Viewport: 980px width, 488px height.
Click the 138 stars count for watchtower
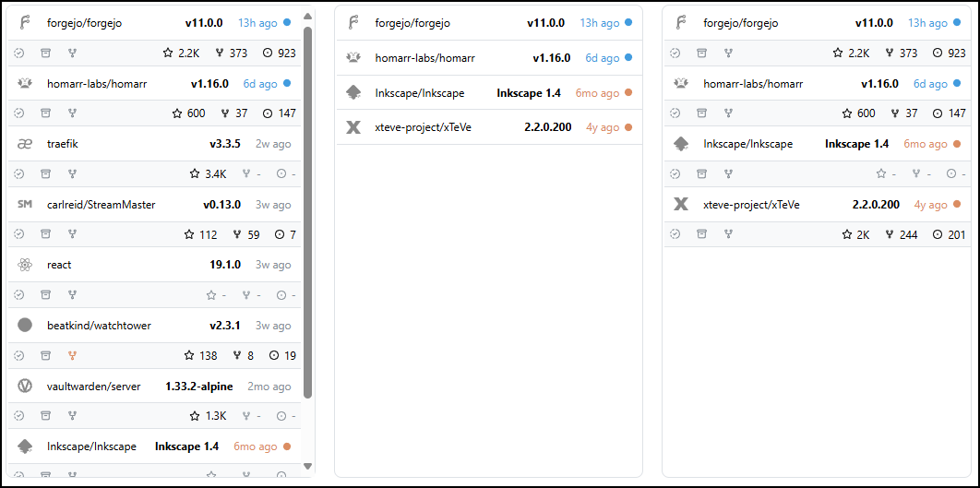point(209,355)
